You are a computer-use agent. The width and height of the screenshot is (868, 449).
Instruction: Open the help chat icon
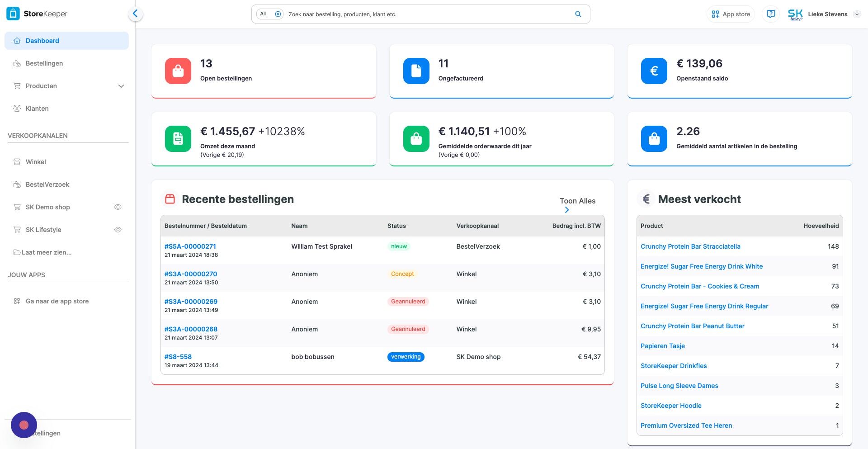(771, 14)
